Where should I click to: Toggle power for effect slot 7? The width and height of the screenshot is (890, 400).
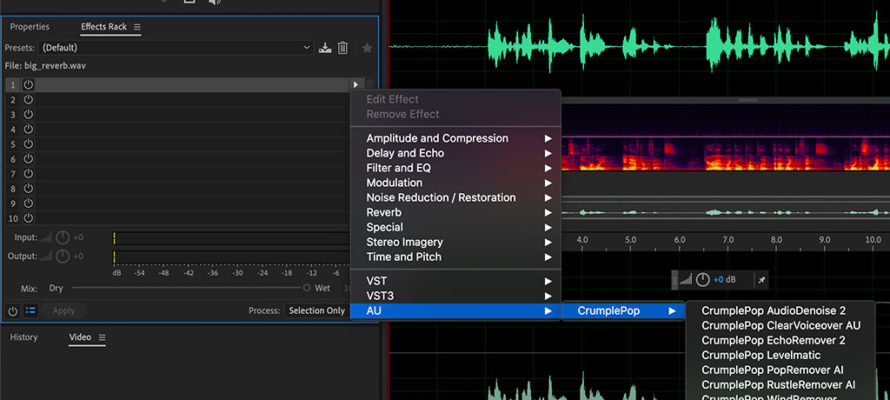click(x=28, y=173)
